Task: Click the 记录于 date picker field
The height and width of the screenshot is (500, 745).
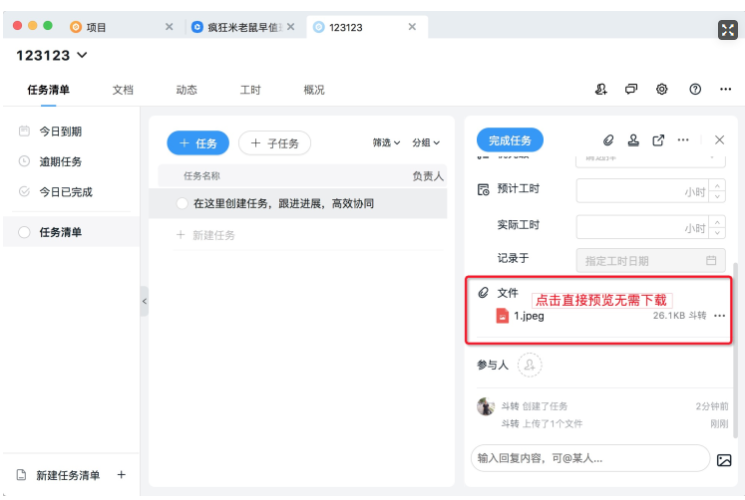Action: click(651, 260)
